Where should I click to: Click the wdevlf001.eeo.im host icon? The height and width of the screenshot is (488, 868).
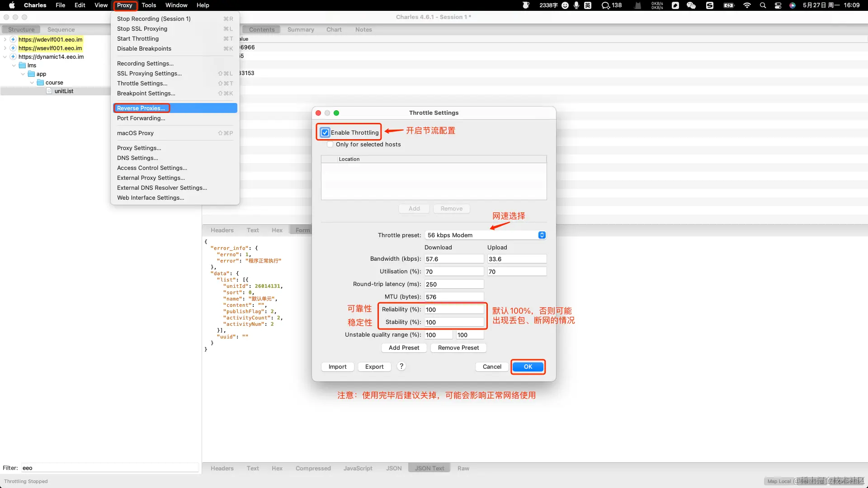click(x=13, y=39)
